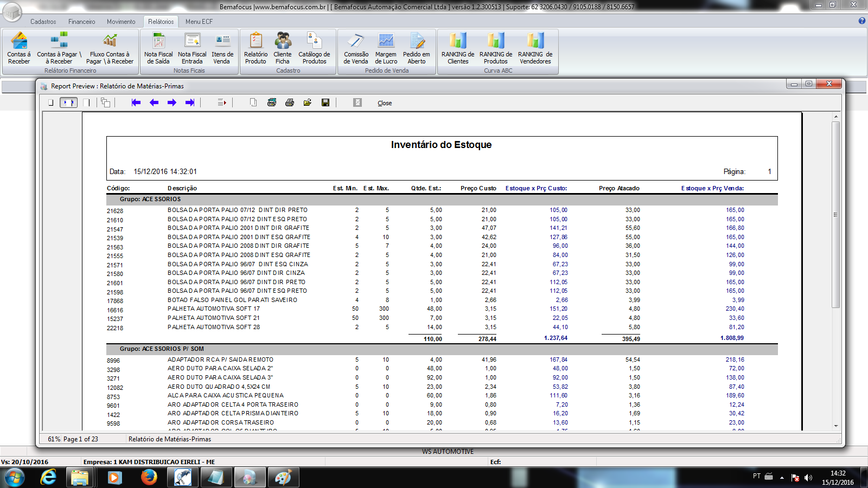Load a report file with open-folder icon
The height and width of the screenshot is (488, 868).
(308, 102)
